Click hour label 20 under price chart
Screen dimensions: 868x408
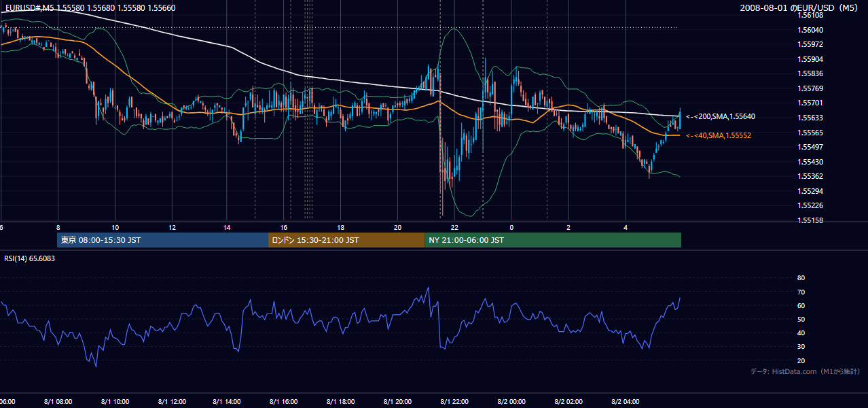click(x=398, y=227)
